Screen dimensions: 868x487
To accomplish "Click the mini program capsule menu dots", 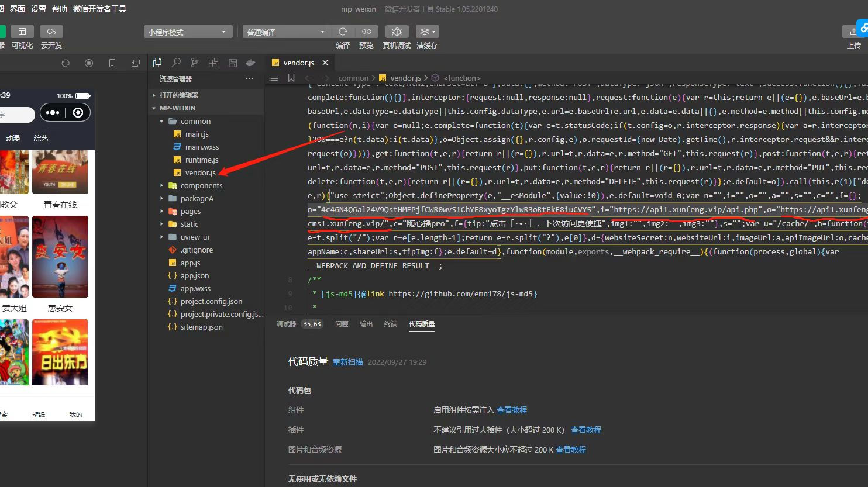I will [53, 113].
